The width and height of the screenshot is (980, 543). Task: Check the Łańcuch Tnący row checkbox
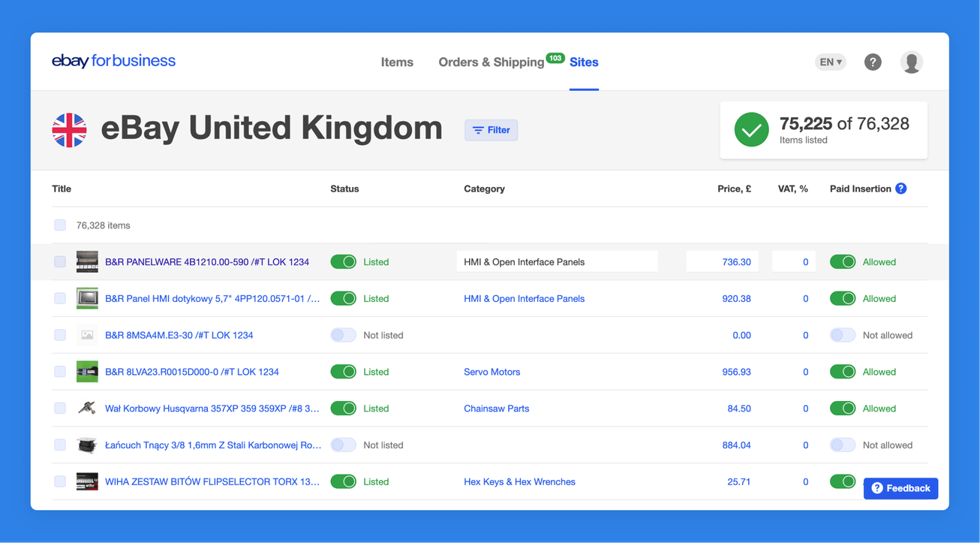tap(60, 445)
